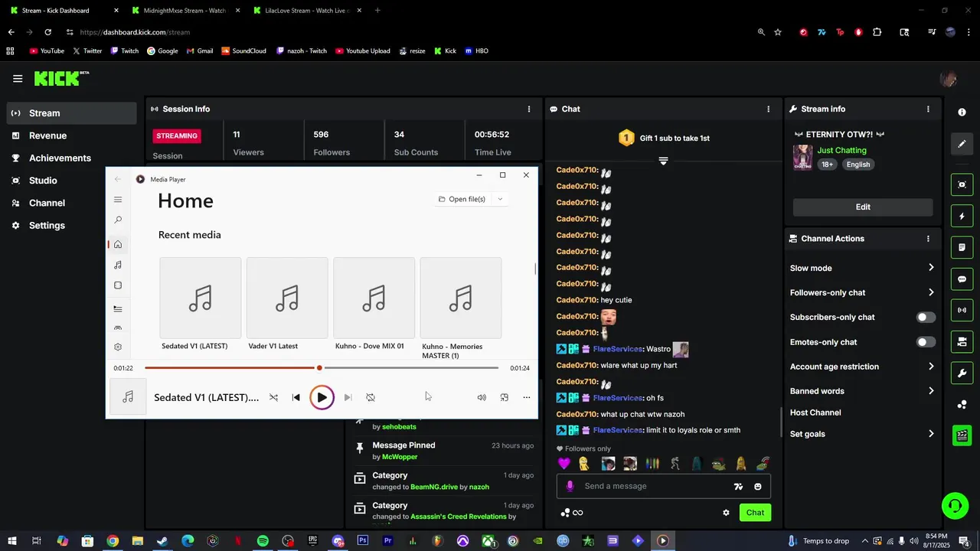
Task: Switch Media Player to mini player
Action: [505, 397]
